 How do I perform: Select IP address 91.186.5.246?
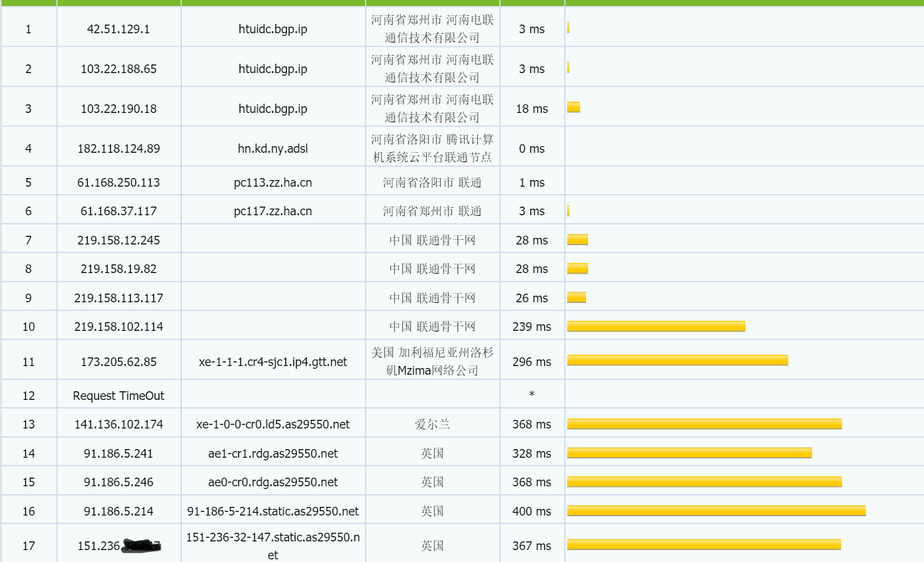[x=118, y=482]
